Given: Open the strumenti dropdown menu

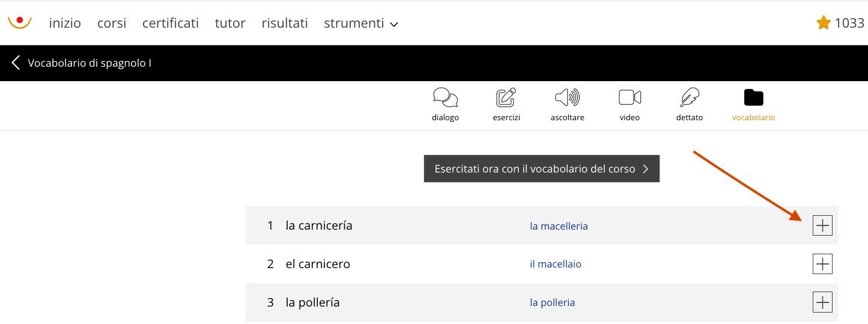Looking at the screenshot, I should 361,23.
